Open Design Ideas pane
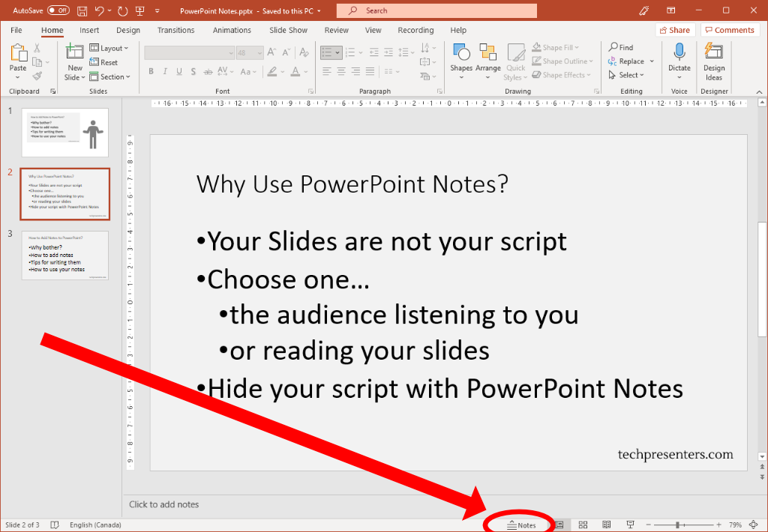 714,63
